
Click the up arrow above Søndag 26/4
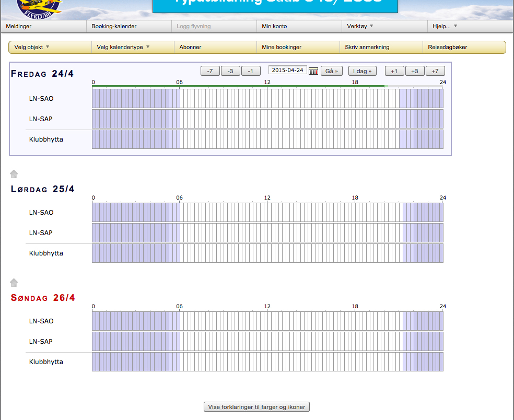[x=14, y=283]
